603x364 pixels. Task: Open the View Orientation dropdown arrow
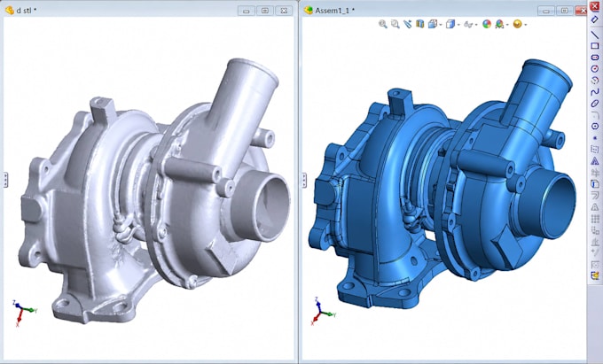pyautogui.click(x=441, y=25)
